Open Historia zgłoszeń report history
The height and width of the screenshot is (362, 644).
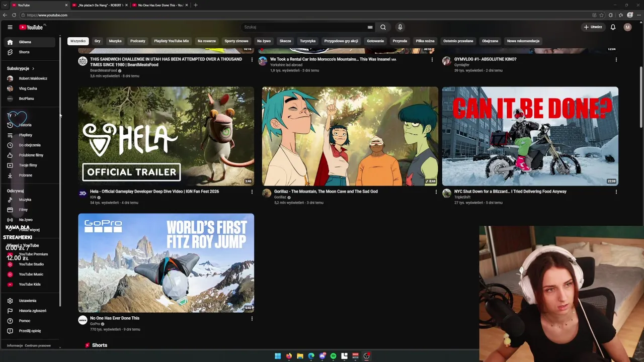[x=30, y=311]
